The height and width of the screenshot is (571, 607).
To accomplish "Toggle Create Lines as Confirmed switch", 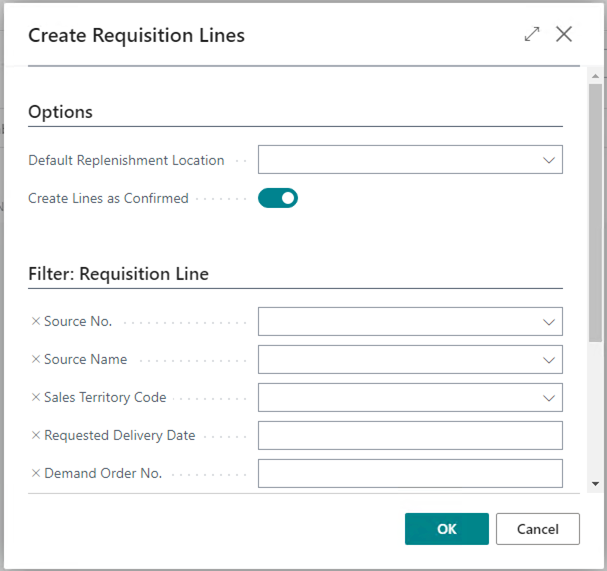I will tap(278, 198).
